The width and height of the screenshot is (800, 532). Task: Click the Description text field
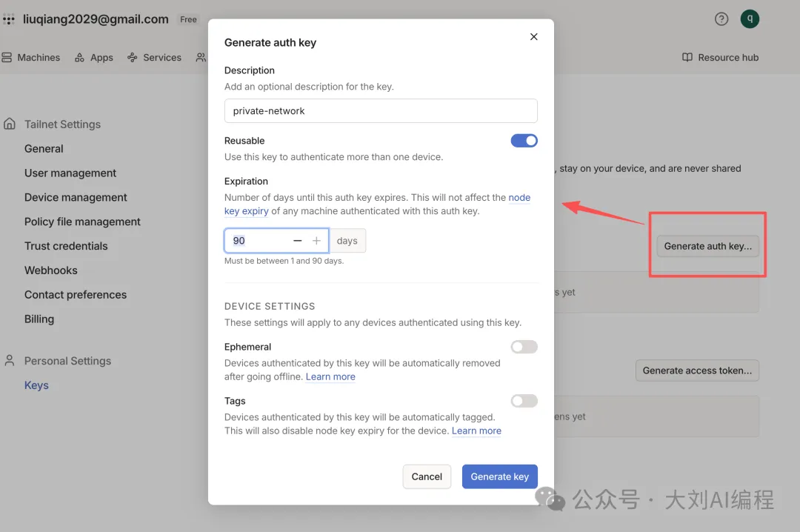click(381, 111)
